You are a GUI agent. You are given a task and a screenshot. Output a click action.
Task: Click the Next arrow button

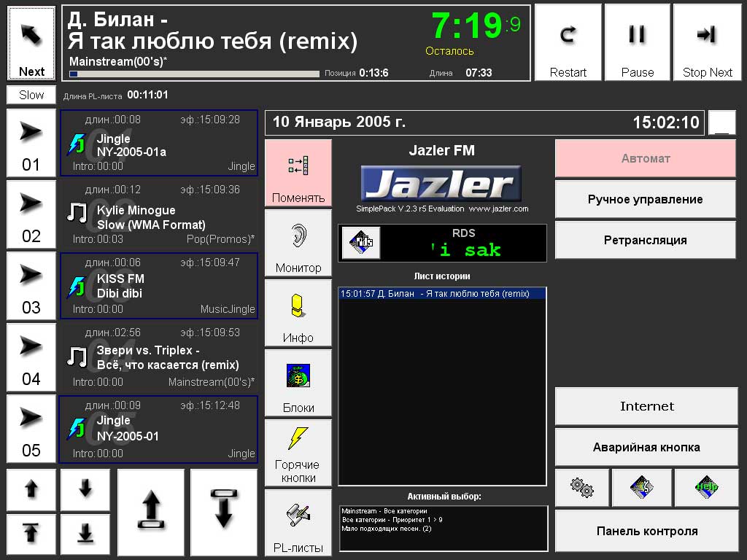(x=31, y=43)
